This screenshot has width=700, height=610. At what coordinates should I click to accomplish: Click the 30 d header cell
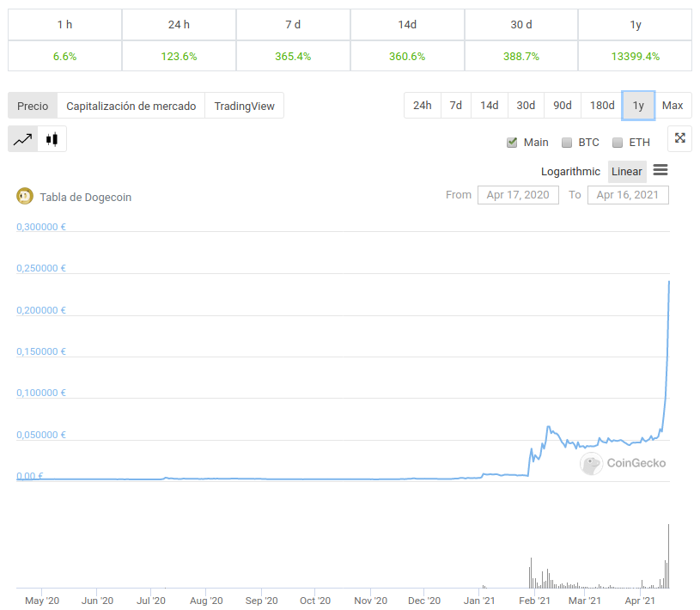point(521,25)
